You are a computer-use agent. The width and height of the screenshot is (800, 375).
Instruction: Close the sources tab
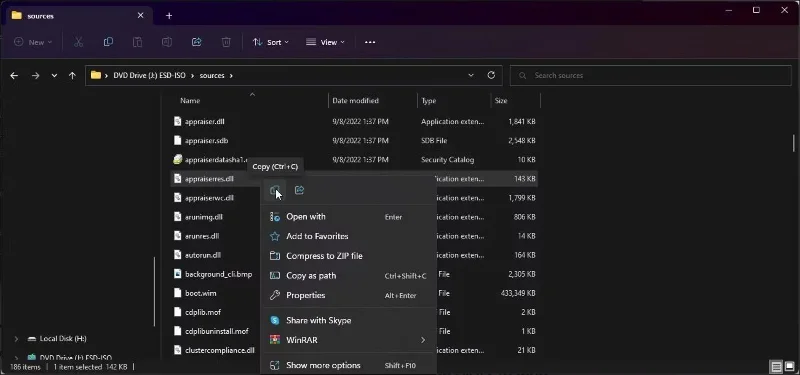pyautogui.click(x=140, y=16)
